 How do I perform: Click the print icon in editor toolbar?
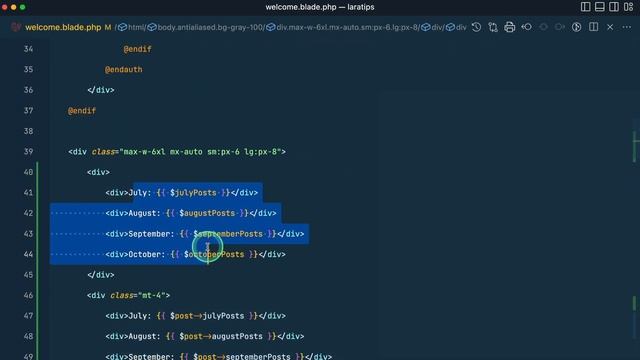[509, 27]
